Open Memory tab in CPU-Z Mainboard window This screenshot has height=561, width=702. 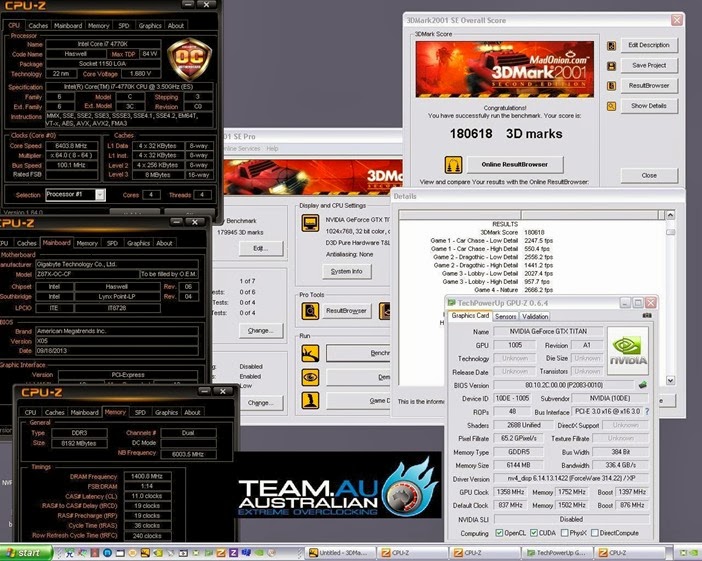point(87,243)
